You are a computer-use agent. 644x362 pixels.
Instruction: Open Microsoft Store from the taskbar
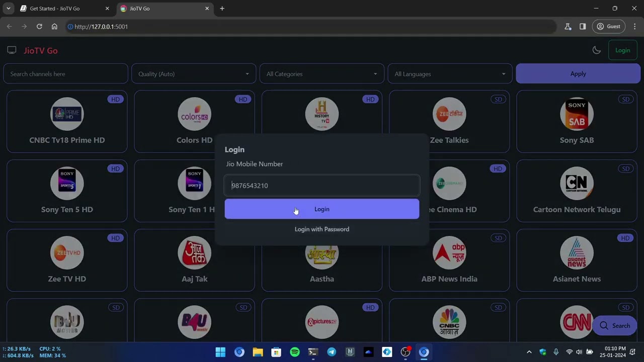click(276, 352)
